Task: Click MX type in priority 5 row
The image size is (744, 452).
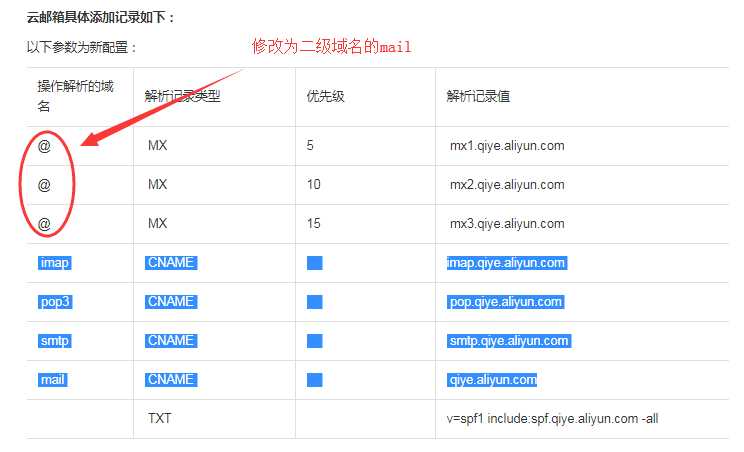Action: tap(158, 145)
